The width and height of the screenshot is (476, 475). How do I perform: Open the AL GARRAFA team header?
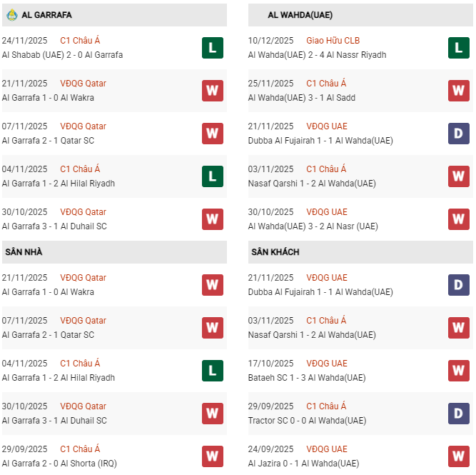coord(47,15)
